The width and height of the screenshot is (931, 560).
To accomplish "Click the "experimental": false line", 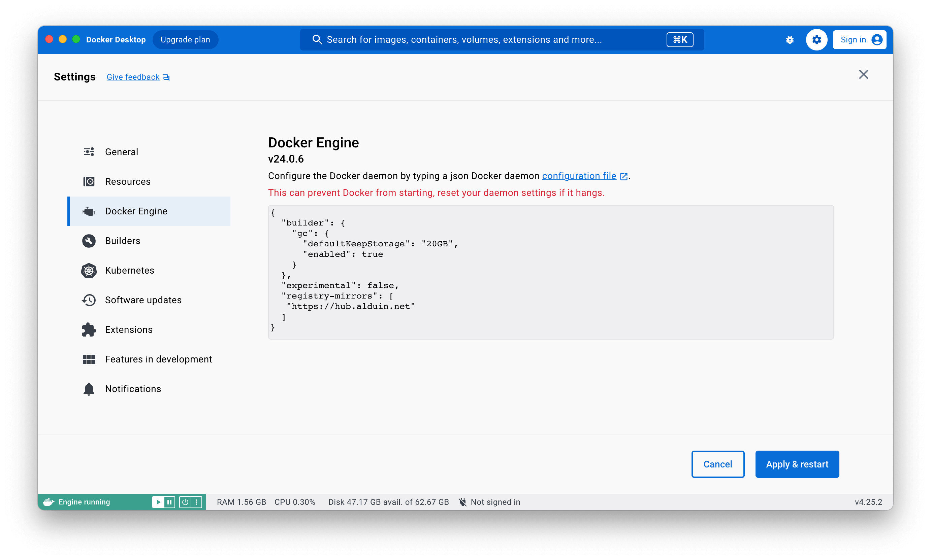I will [x=340, y=286].
